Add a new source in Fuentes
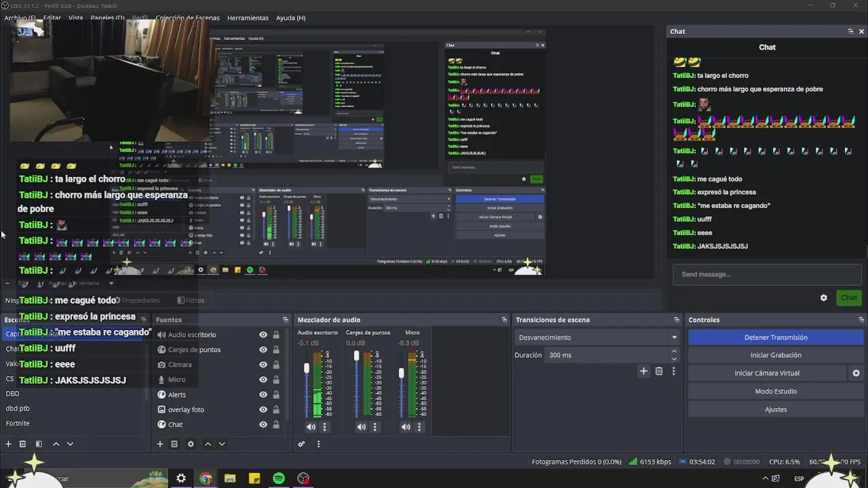Viewport: 868px width, 488px height. 160,444
